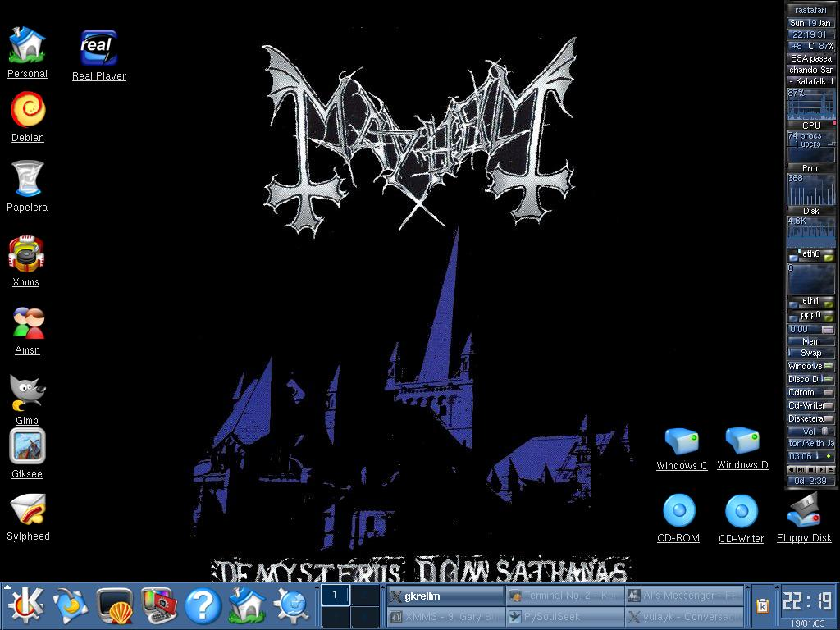The image size is (840, 630).
Task: Click the Personal desktop label link
Action: (27, 74)
